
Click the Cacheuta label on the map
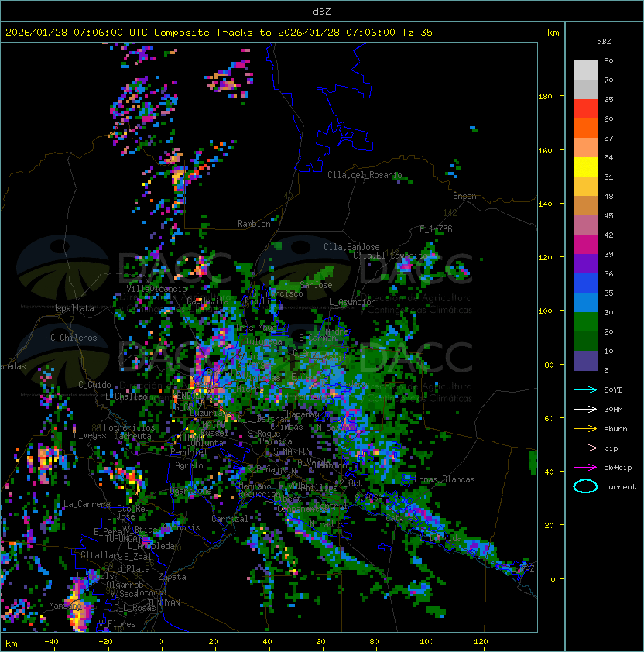(x=132, y=436)
